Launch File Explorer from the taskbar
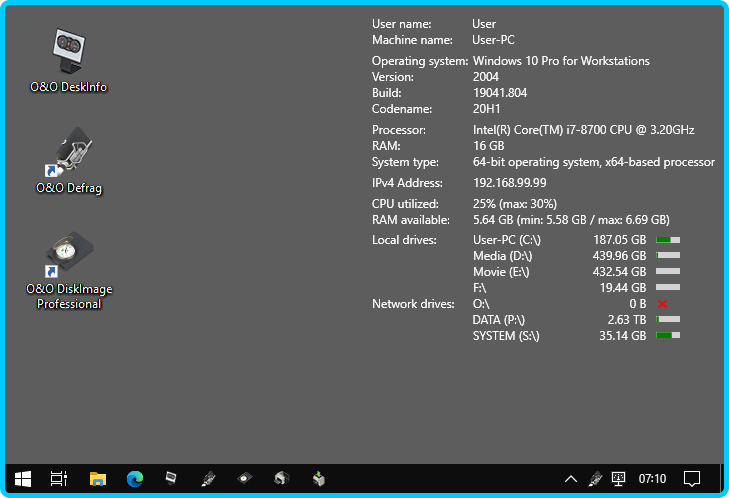The width and height of the screenshot is (729, 498). pos(98,479)
